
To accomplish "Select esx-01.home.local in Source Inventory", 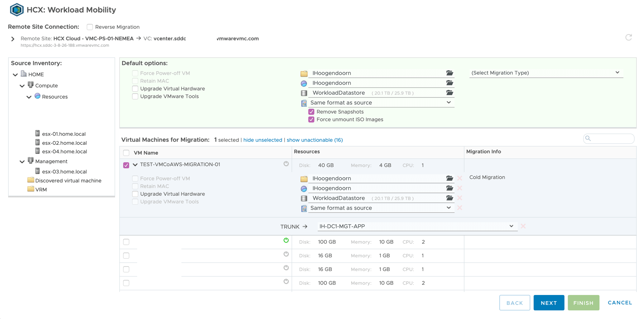I will (x=64, y=134).
